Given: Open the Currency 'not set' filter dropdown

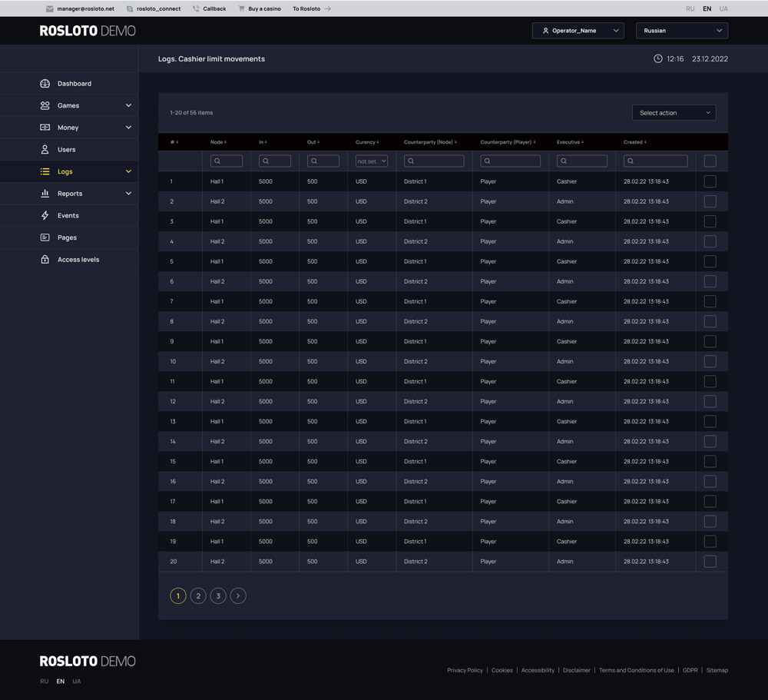Looking at the screenshot, I should [372, 161].
